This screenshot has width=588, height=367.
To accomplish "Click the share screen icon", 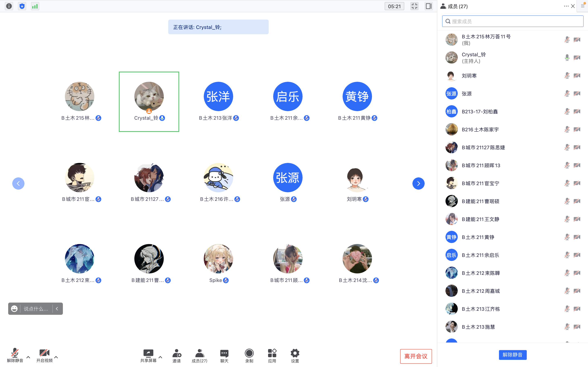I will pyautogui.click(x=148, y=353).
